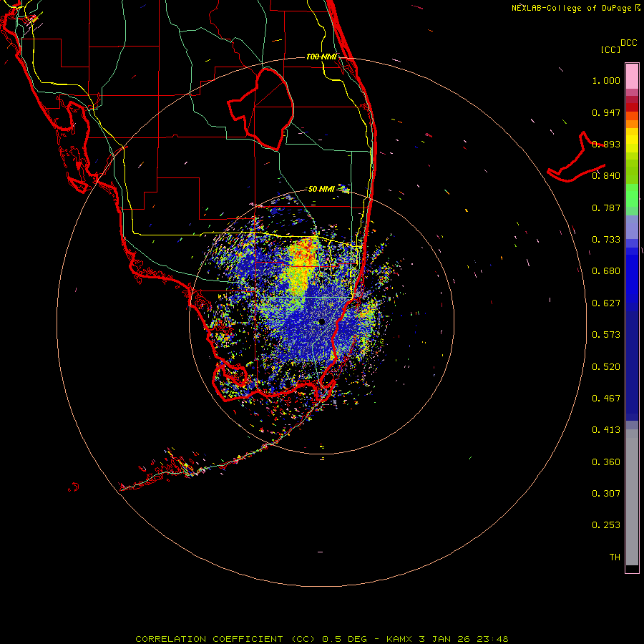
Task: Select the 0.947 scale value
Action: coord(606,112)
